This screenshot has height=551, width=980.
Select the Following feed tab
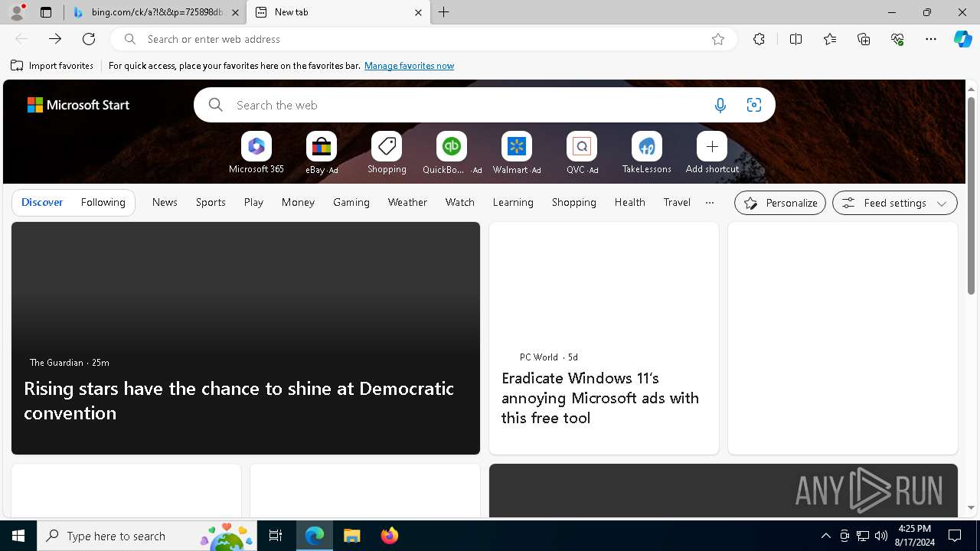103,203
